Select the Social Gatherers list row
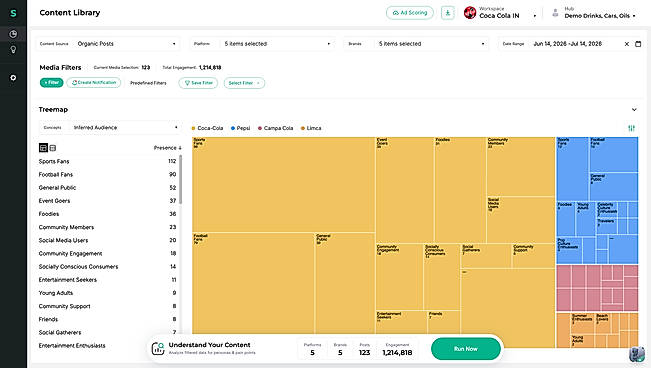The width and height of the screenshot is (651, 368). click(107, 332)
